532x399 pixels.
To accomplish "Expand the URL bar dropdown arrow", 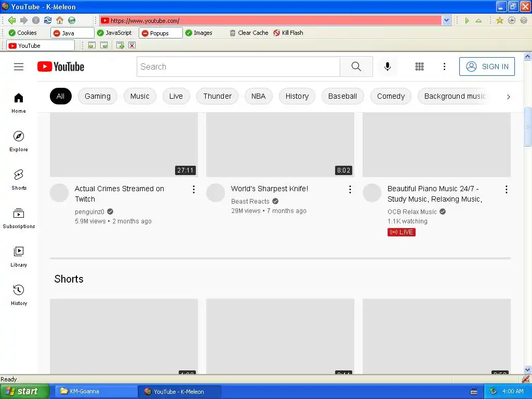I will click(x=446, y=20).
